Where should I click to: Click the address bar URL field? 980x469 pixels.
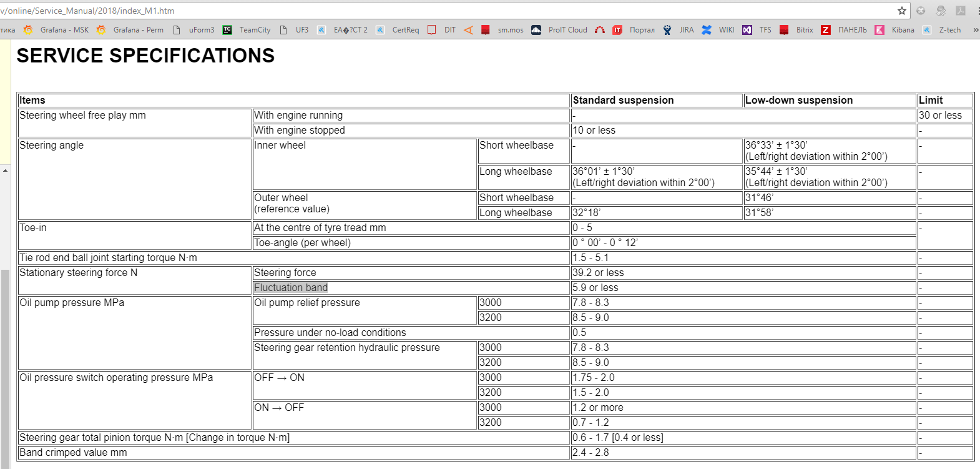tap(437, 11)
